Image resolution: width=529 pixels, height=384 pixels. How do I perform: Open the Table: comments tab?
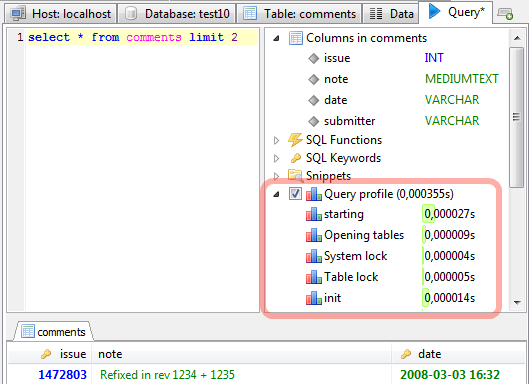(299, 13)
